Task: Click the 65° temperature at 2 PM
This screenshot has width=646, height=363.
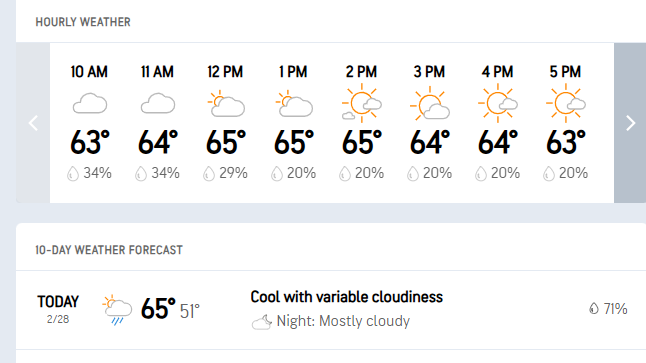Action: pos(362,143)
